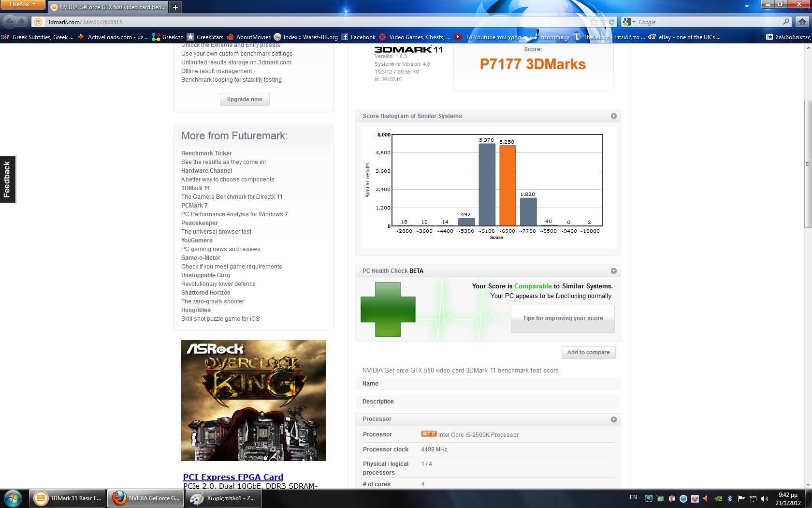Open Hardware Channel link
Screen dimensions: 812x508
pyautogui.click(x=206, y=171)
